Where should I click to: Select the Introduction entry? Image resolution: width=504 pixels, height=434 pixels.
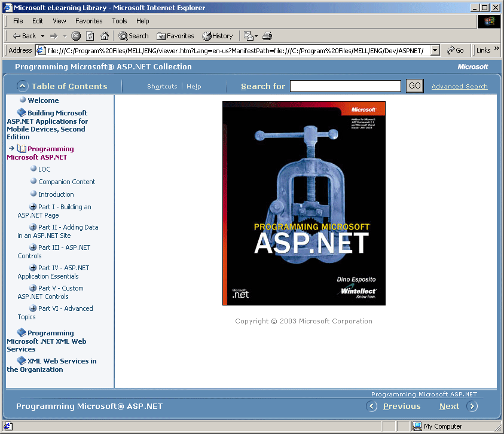point(56,194)
